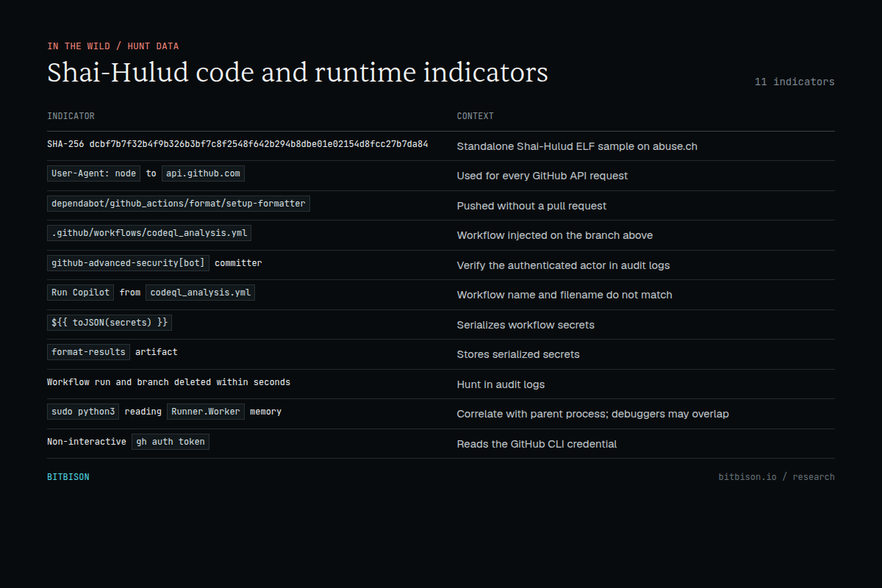Click the '${{ toJSON(secrets) }}' chip
Viewport: 882px width, 588px height.
110,322
